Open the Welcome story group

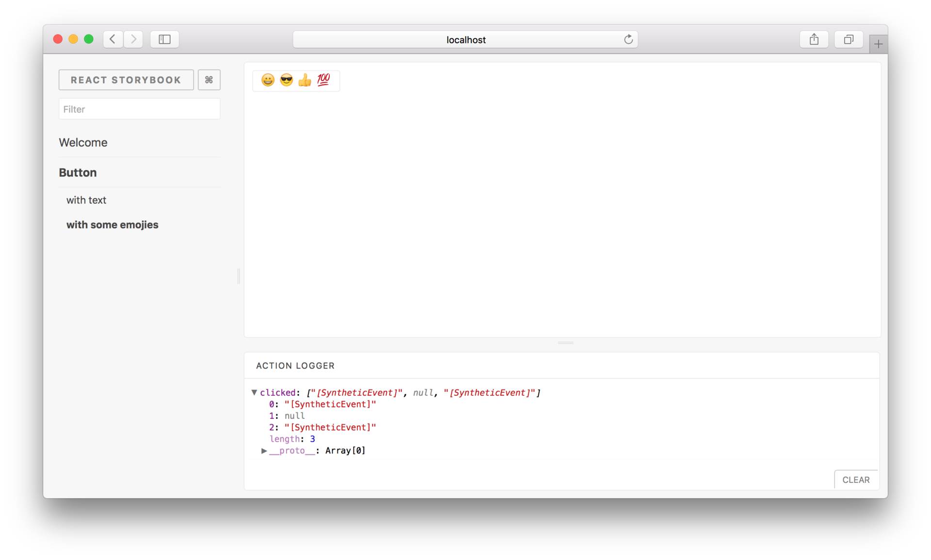pos(83,143)
